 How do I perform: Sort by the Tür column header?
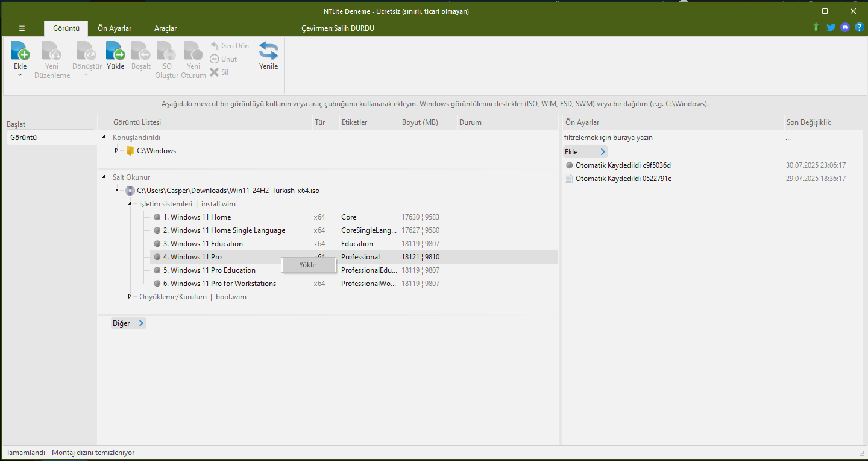coord(325,122)
